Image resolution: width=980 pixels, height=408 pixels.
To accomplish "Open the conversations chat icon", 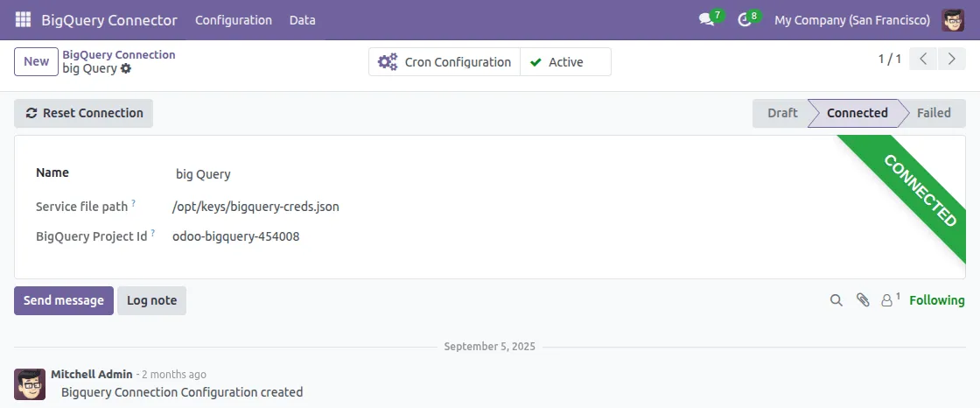I will pyautogui.click(x=707, y=19).
